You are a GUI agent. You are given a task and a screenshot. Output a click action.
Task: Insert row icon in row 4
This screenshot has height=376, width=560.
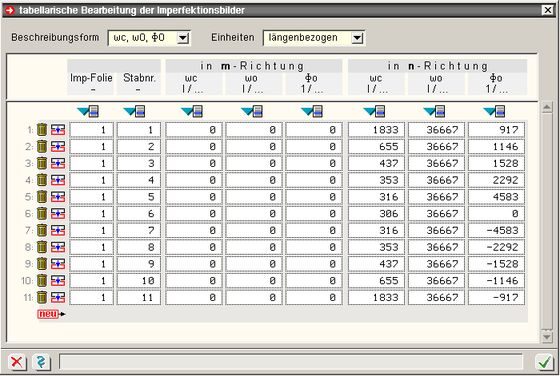[58, 180]
